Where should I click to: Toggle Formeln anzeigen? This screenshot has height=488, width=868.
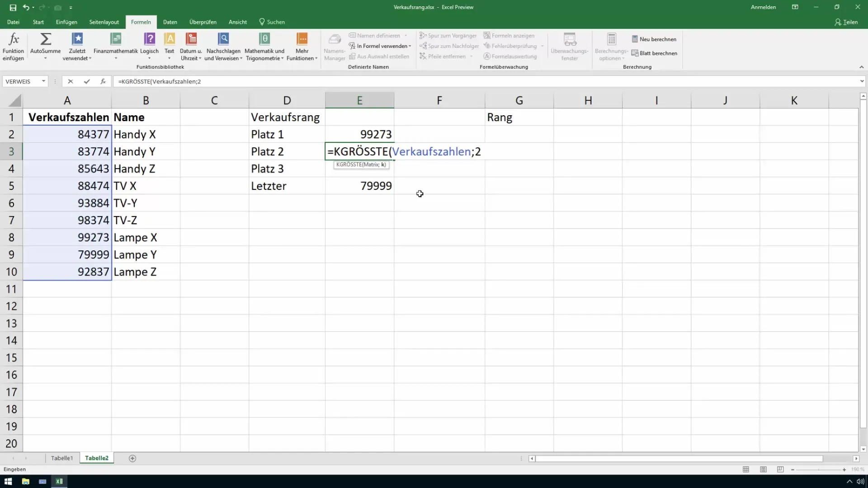(509, 36)
